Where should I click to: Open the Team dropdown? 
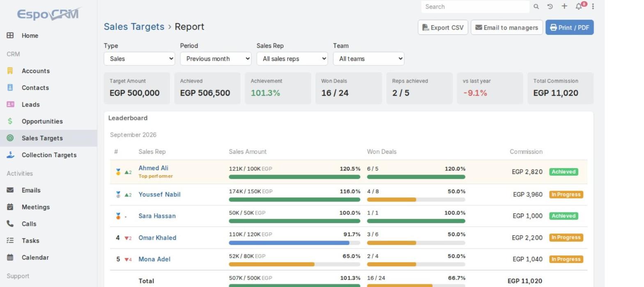[x=368, y=59]
